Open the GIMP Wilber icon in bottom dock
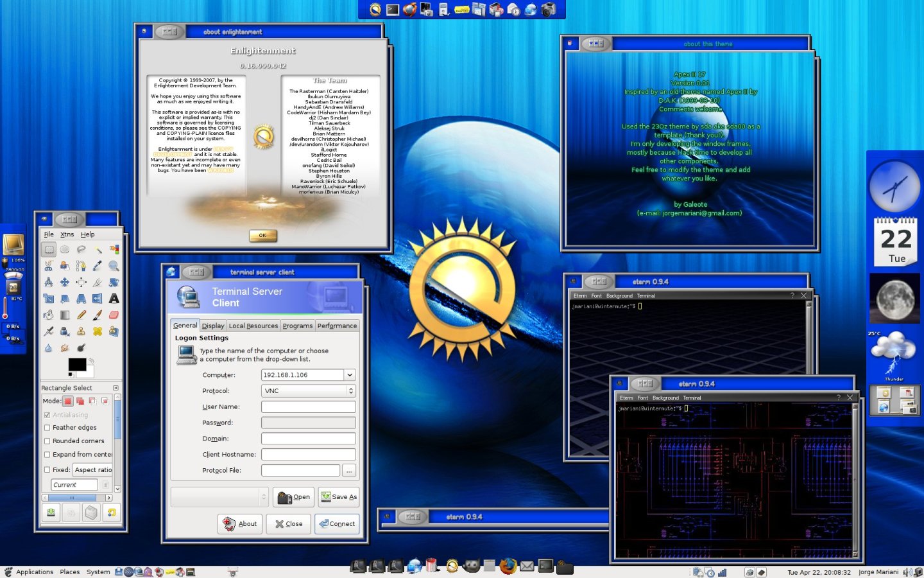This screenshot has height=578, width=924. point(472,566)
